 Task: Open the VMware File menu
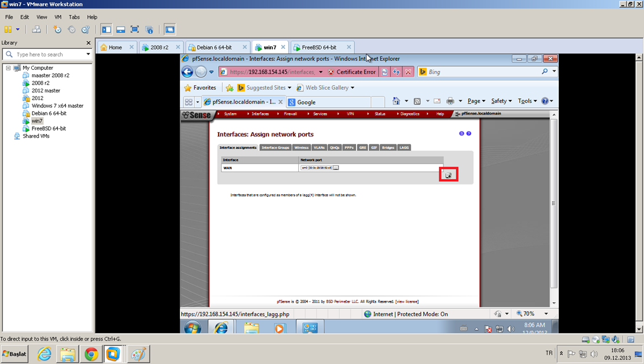coord(9,17)
